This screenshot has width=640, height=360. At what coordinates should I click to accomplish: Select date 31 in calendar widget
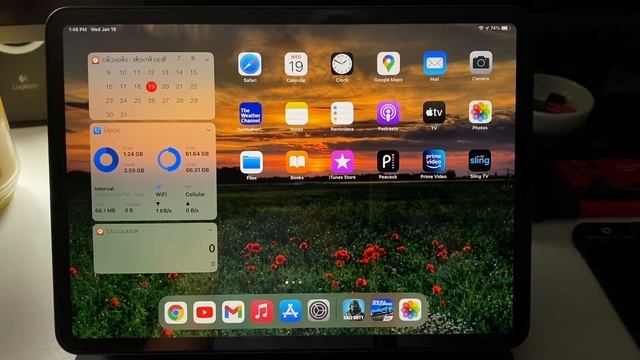124,115
